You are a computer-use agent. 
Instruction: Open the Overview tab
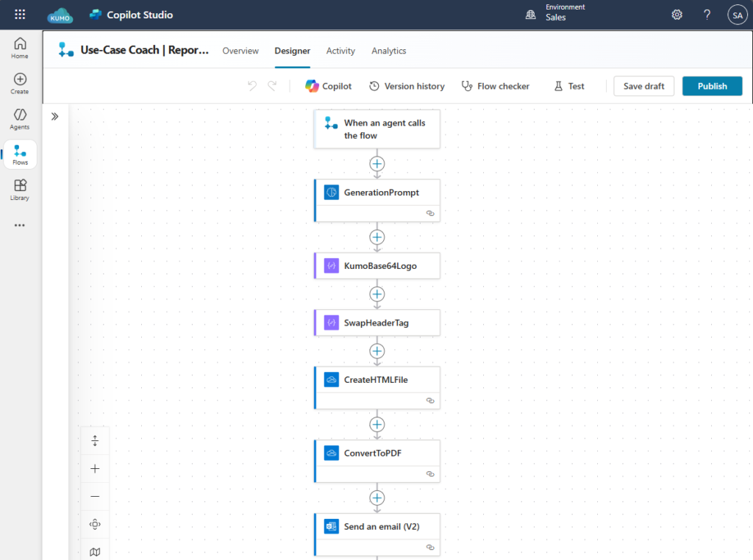pos(240,51)
